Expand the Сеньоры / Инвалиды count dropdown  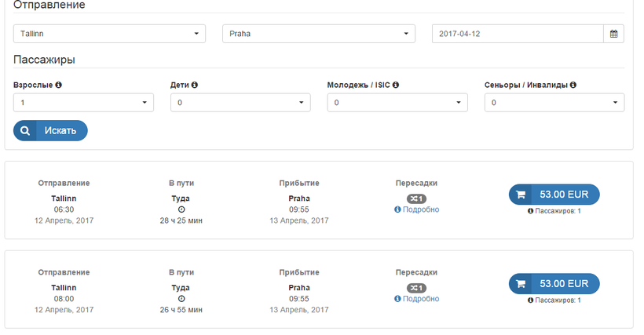554,103
